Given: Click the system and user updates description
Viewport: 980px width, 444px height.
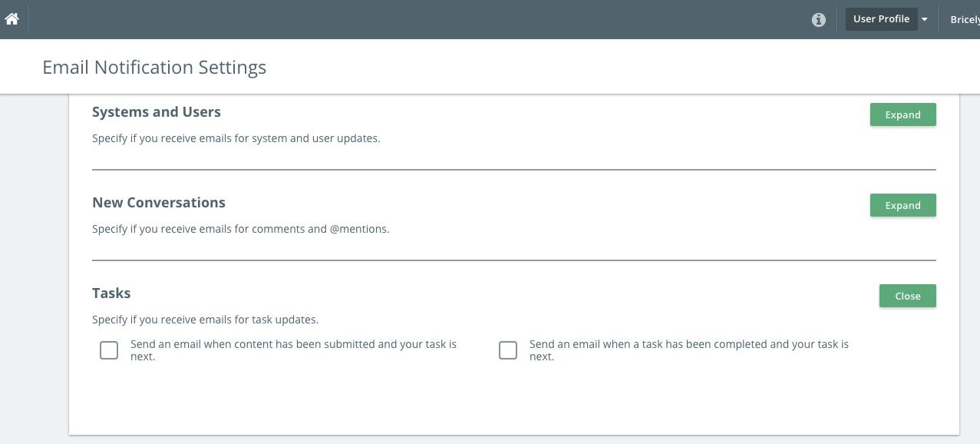Looking at the screenshot, I should click(236, 139).
